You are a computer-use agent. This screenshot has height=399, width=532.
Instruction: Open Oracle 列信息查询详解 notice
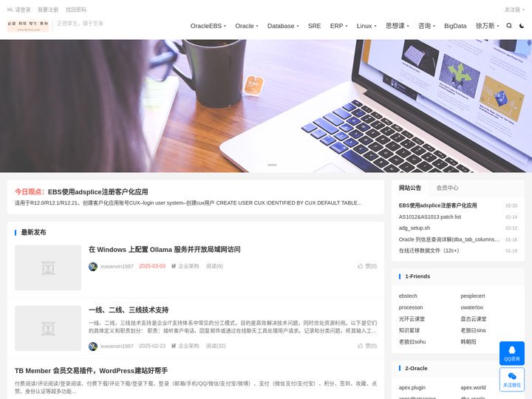449,239
